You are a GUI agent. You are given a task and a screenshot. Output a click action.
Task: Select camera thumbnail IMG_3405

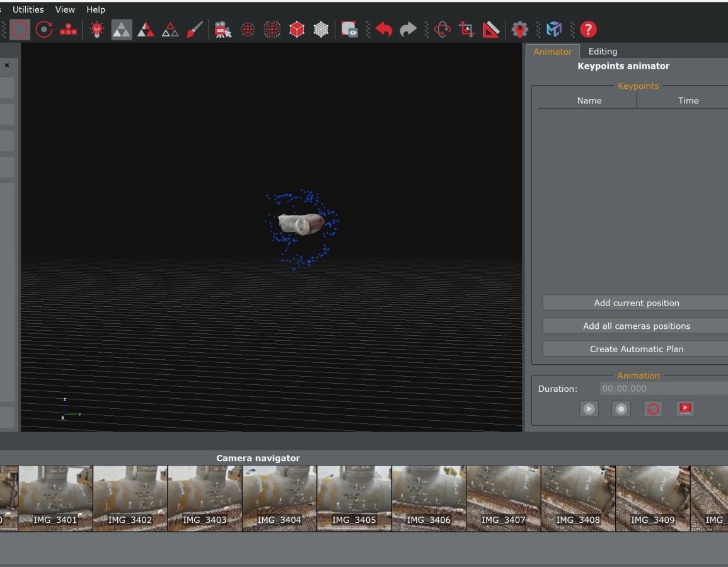(x=354, y=499)
